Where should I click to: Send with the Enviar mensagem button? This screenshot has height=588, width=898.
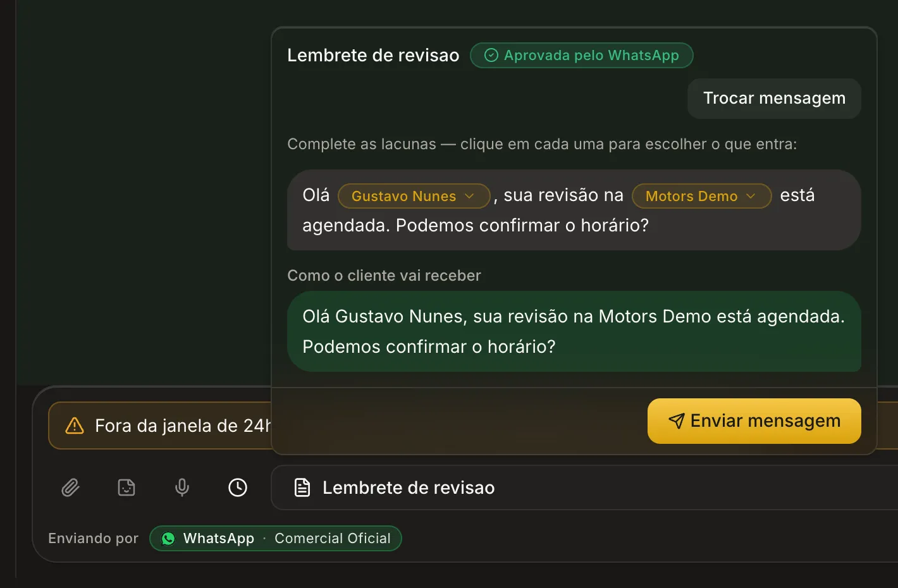pos(754,421)
